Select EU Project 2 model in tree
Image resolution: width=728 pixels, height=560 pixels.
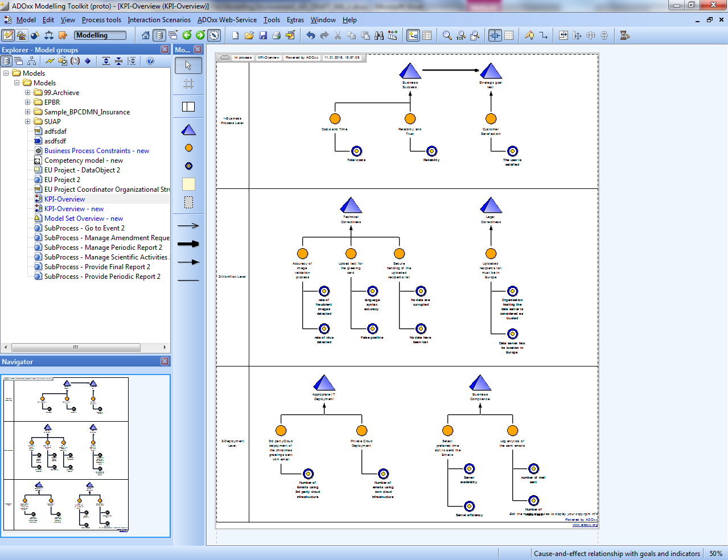(63, 180)
